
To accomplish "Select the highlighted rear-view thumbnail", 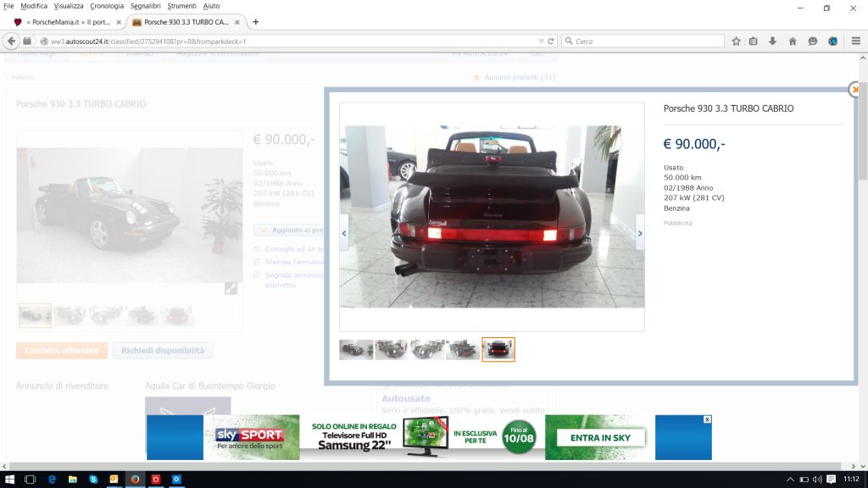I will (x=498, y=349).
